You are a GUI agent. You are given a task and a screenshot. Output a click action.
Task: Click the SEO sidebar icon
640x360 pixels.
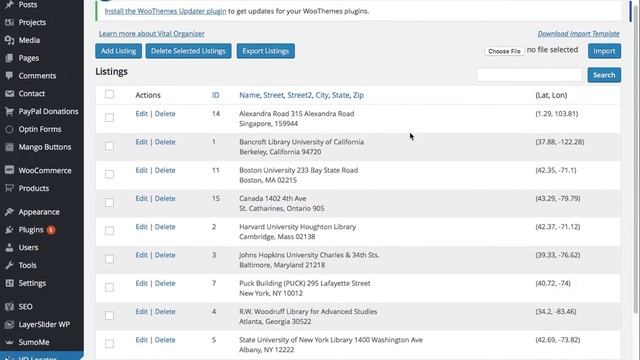[9, 307]
